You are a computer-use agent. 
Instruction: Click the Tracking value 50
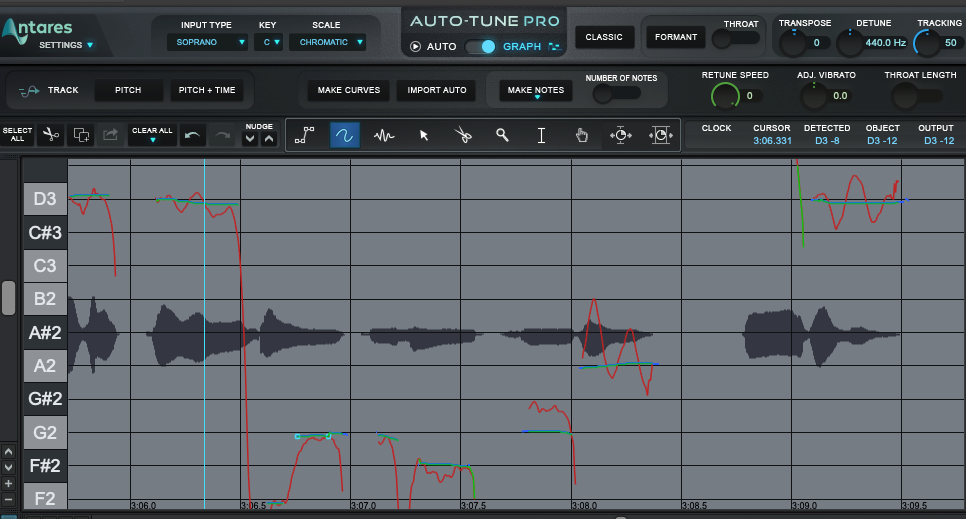(x=951, y=43)
